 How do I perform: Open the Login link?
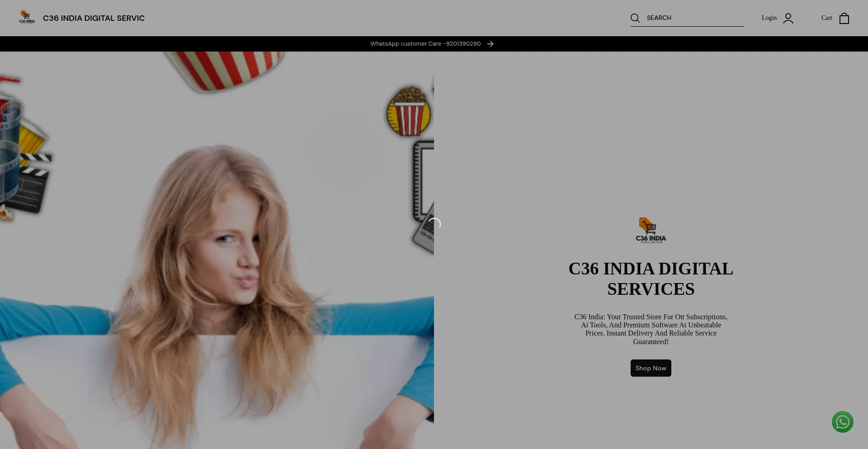click(x=769, y=18)
